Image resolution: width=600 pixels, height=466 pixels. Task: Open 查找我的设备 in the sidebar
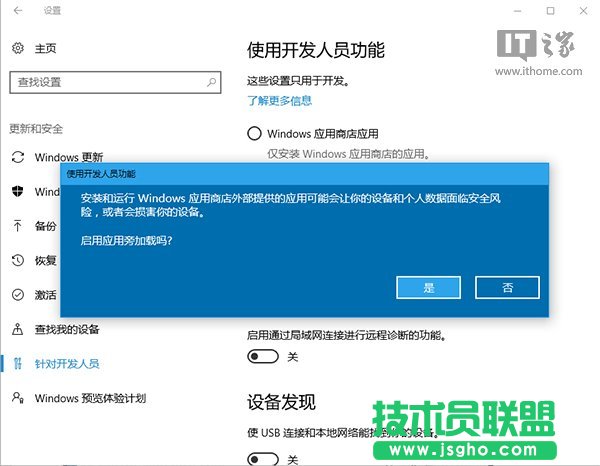click(x=66, y=329)
